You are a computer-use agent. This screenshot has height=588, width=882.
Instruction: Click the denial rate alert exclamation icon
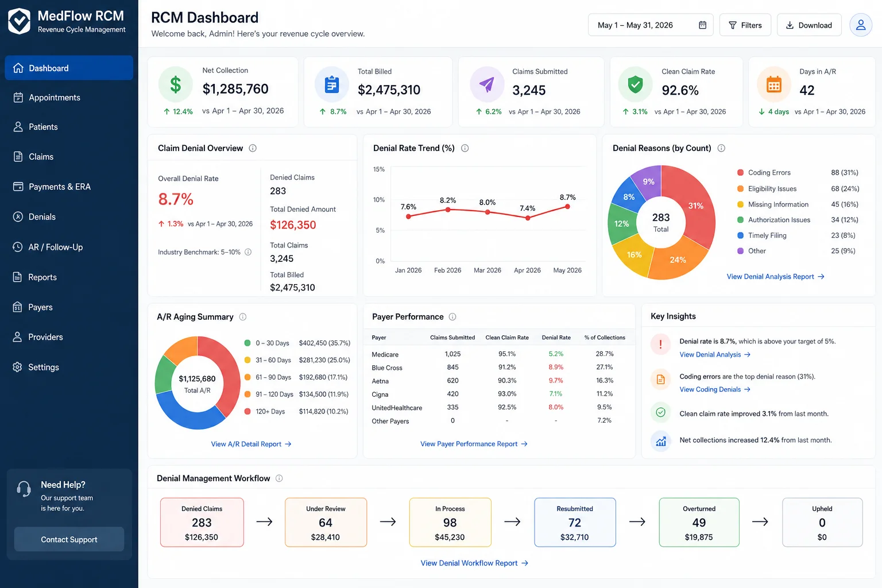pos(660,344)
